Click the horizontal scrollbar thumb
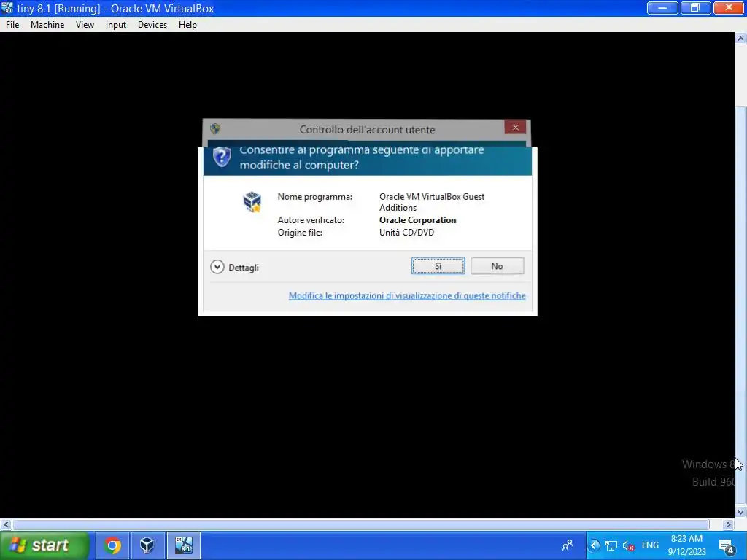The height and width of the screenshot is (560, 747). 360,525
